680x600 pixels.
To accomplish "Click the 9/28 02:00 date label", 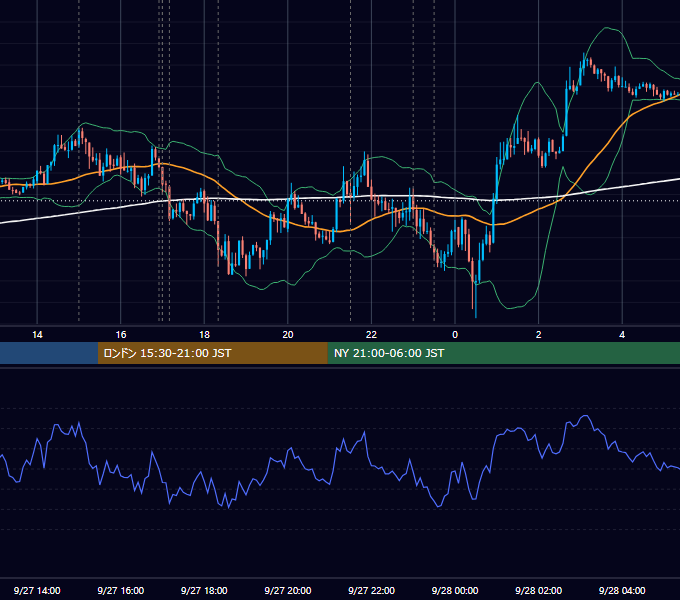I will pos(539,590).
